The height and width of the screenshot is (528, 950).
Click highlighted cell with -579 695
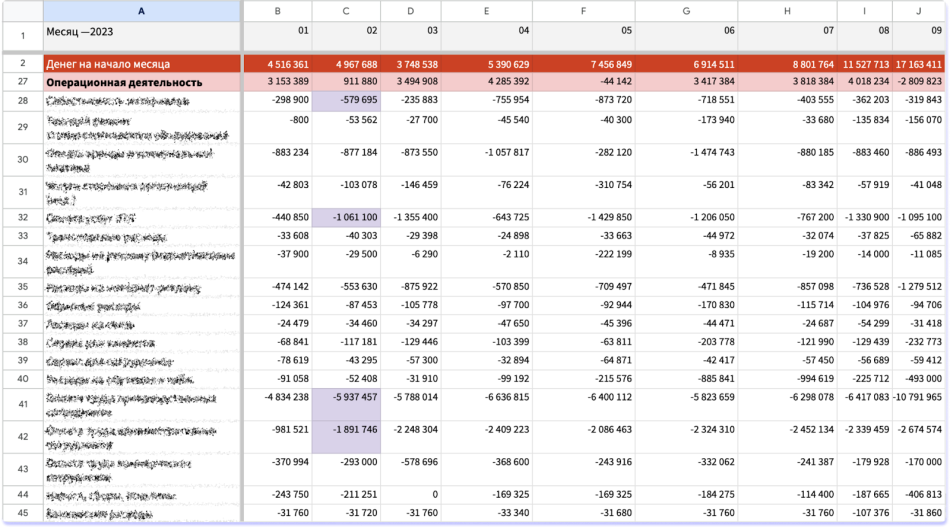346,100
